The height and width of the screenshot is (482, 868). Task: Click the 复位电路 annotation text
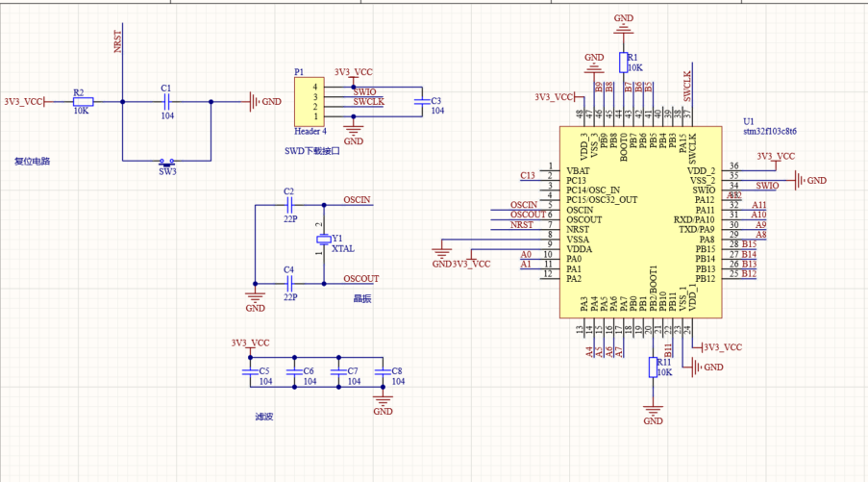(x=32, y=162)
